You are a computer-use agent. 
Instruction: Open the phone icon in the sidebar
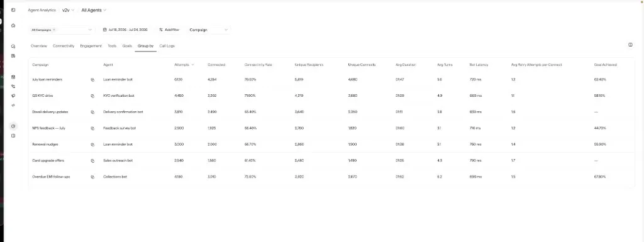tap(13, 87)
